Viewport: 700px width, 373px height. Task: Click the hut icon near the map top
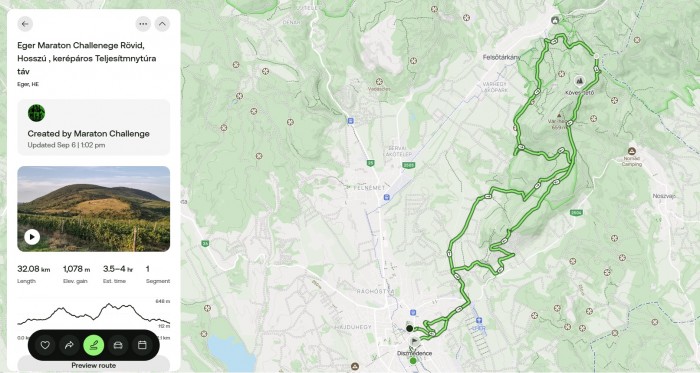[555, 20]
